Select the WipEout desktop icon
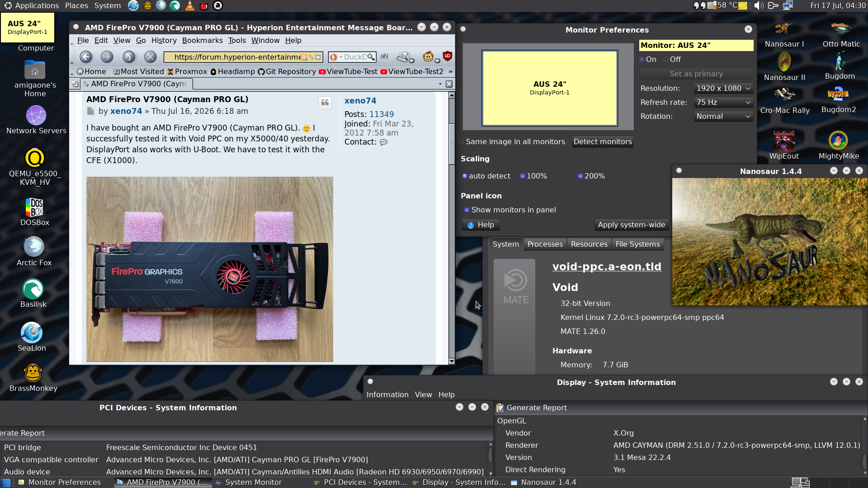Image resolution: width=868 pixels, height=488 pixels. coord(784,145)
